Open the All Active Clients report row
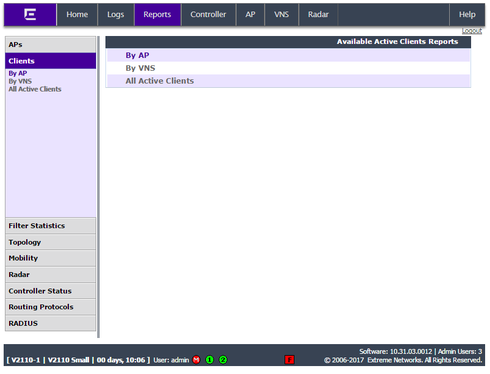The image size is (490, 374). pyautogui.click(x=288, y=81)
